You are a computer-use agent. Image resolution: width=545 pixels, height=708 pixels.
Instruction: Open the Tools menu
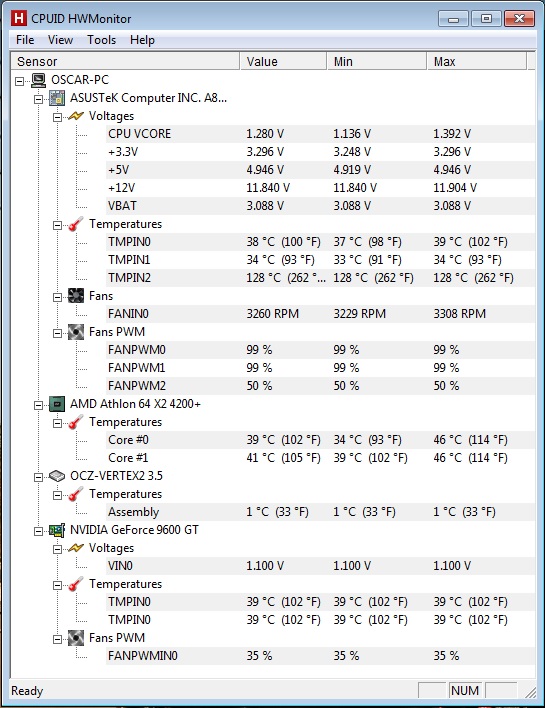(102, 40)
